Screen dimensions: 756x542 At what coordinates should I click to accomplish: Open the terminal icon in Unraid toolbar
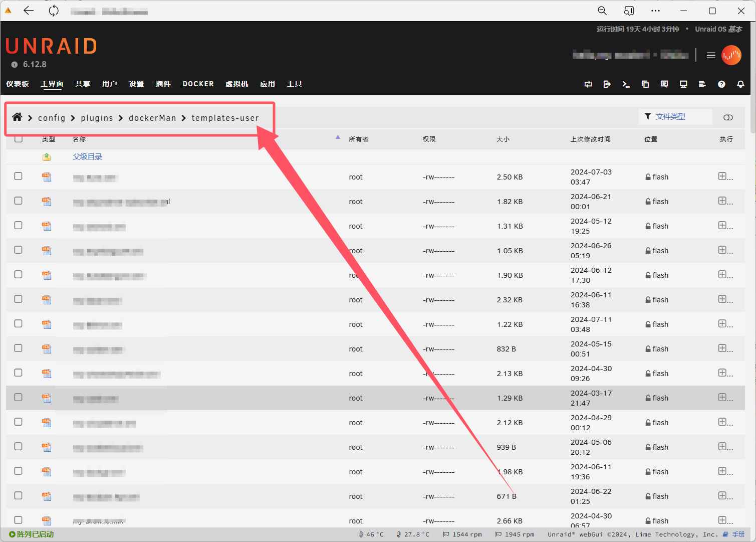[626, 84]
